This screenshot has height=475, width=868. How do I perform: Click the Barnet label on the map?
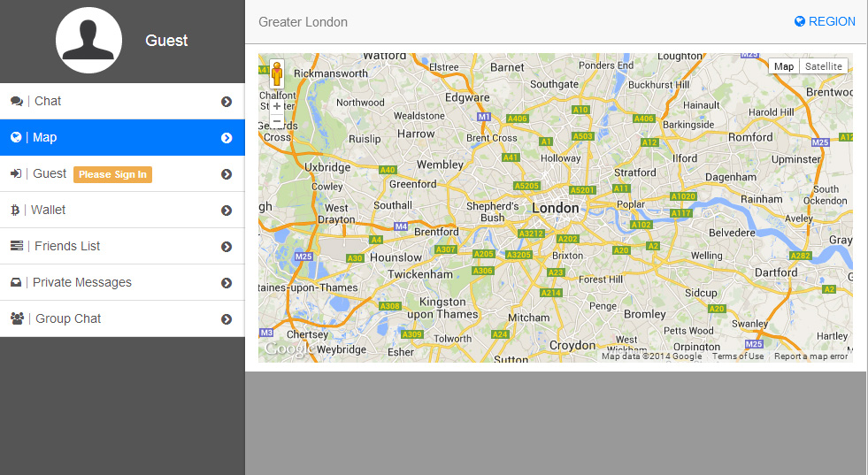point(507,67)
